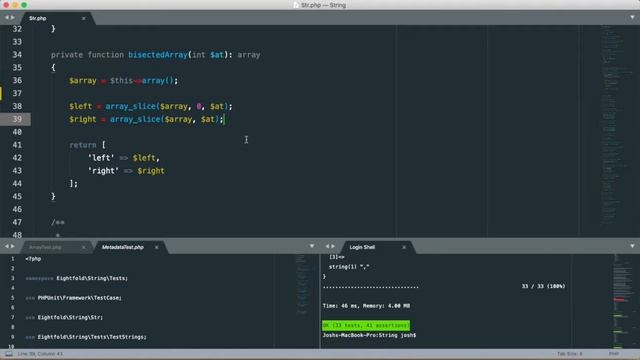The image size is (640, 360).
Task: Click the 'right' array key string
Action: [x=103, y=171]
